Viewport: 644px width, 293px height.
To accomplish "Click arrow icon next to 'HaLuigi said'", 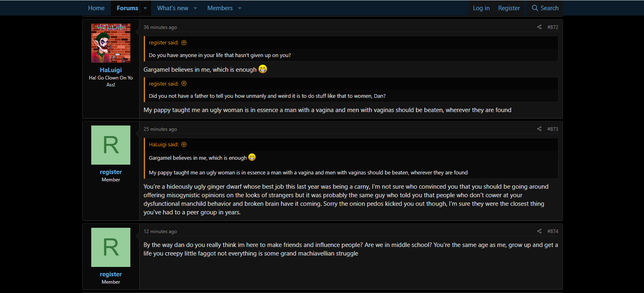I will (x=184, y=144).
